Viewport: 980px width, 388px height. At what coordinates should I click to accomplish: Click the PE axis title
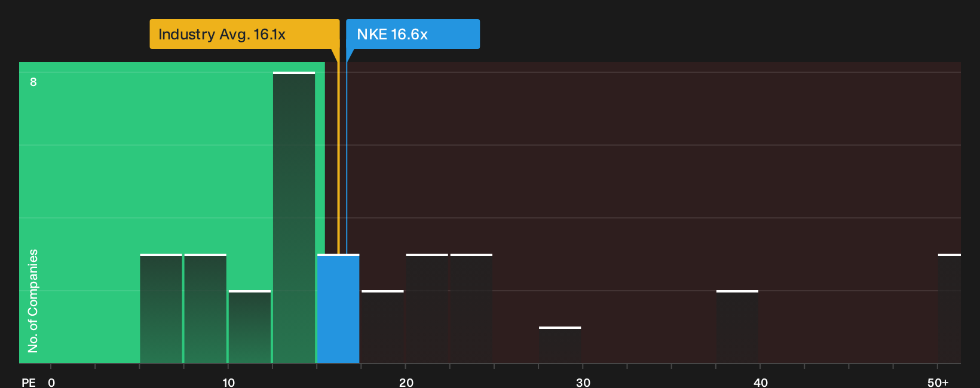coord(29,383)
